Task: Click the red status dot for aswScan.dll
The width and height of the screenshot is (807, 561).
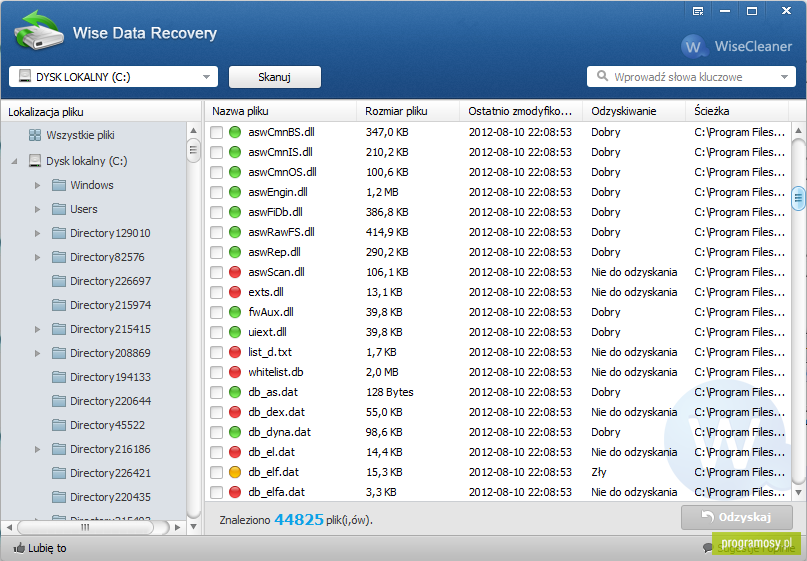Action: (x=235, y=272)
